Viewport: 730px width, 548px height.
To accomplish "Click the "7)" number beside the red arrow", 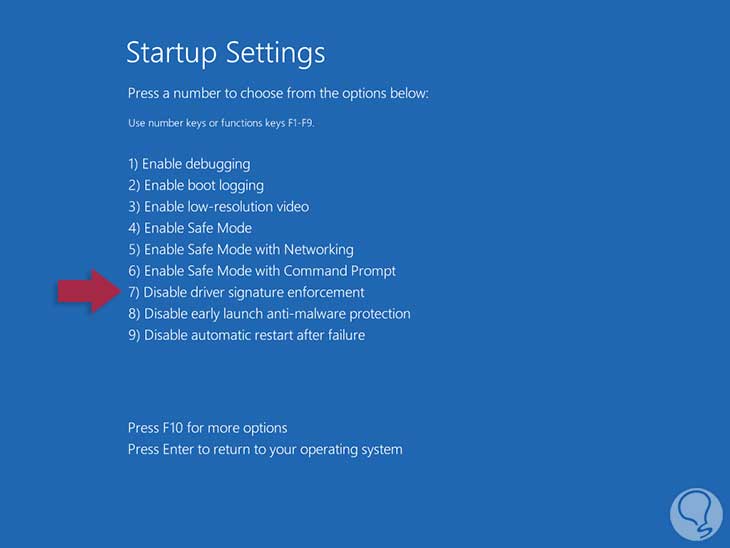I will 134,292.
